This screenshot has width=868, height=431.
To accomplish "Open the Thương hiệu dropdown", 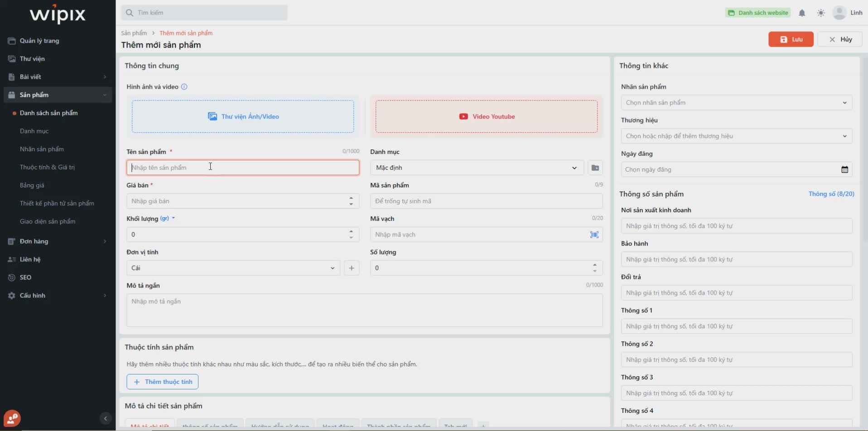I will 737,136.
